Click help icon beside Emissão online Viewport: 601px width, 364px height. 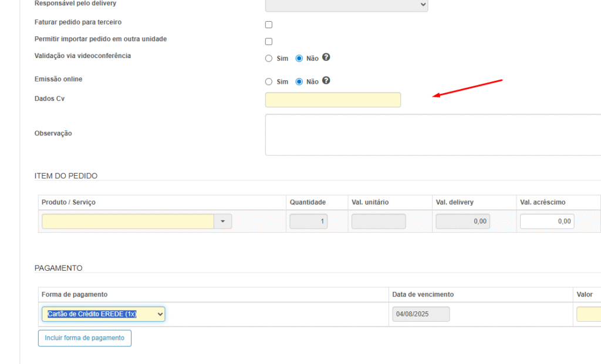[326, 81]
